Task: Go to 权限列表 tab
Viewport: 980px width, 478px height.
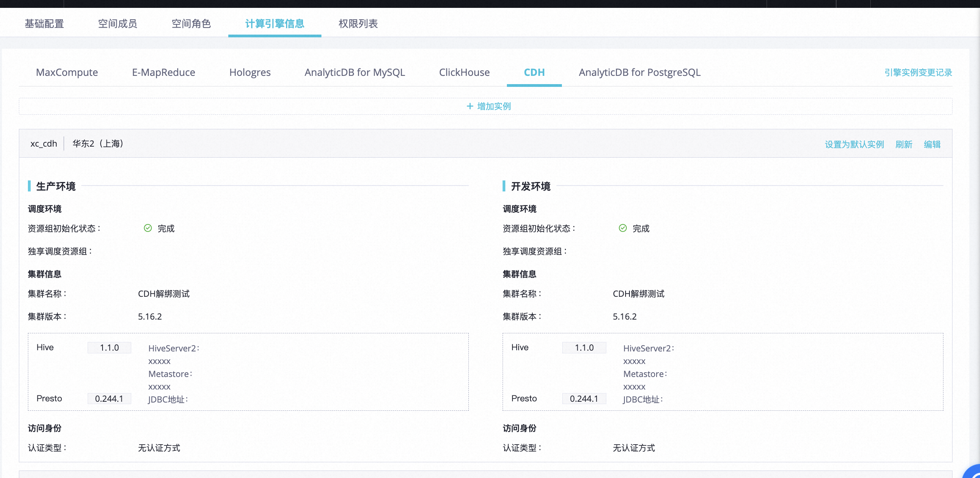Action: (x=358, y=24)
